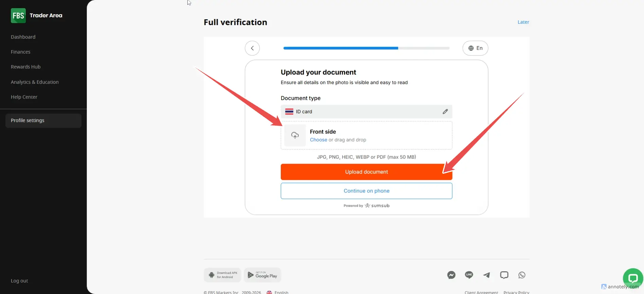
Task: Open the Telegram icon in footer
Action: 486,275
